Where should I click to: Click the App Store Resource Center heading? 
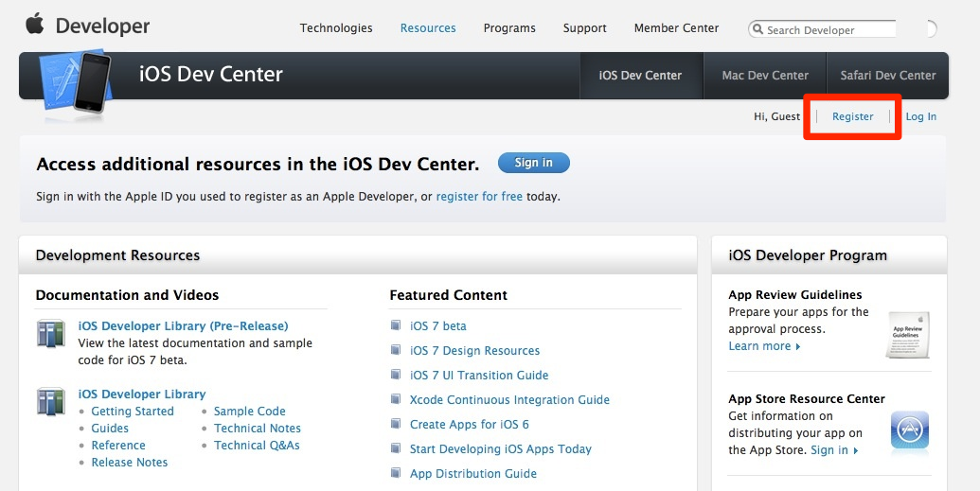pyautogui.click(x=807, y=398)
